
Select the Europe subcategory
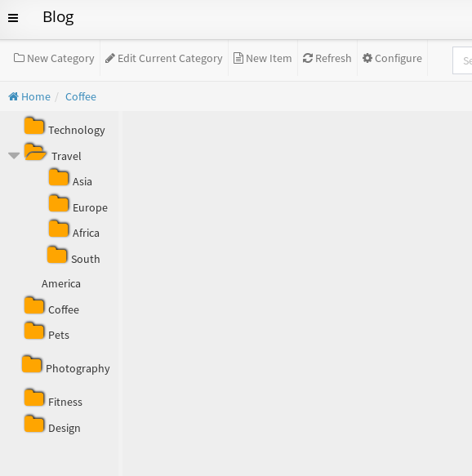point(90,208)
